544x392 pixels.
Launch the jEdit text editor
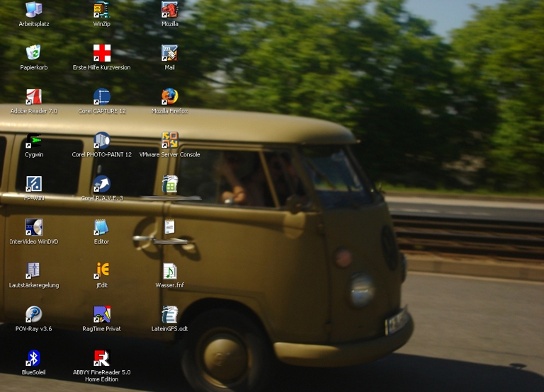102,271
